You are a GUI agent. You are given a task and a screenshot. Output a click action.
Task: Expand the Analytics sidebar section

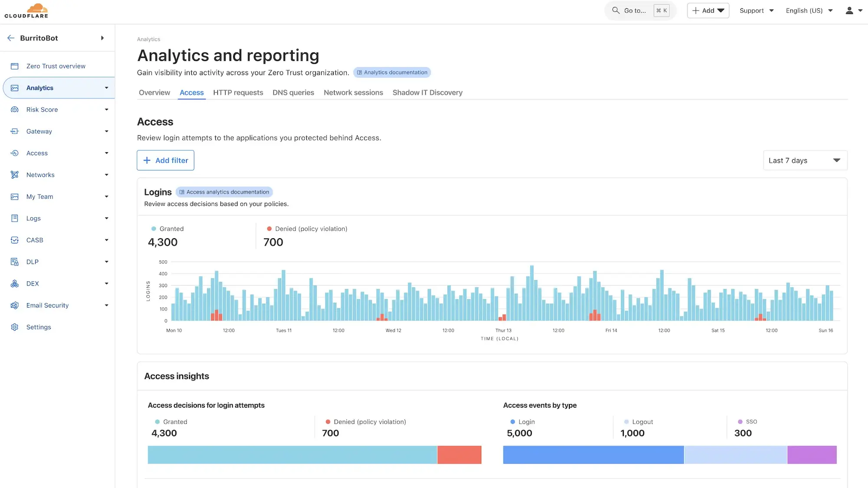click(x=106, y=88)
